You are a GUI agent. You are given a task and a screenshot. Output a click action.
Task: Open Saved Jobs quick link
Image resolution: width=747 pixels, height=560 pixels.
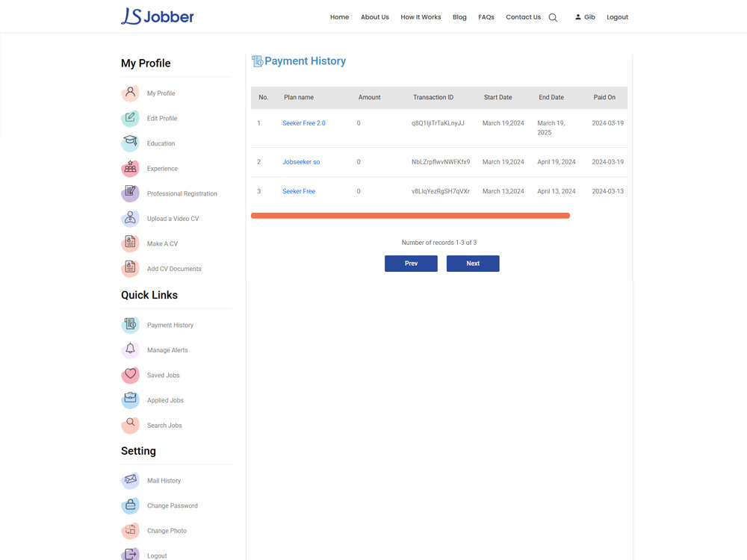(164, 376)
